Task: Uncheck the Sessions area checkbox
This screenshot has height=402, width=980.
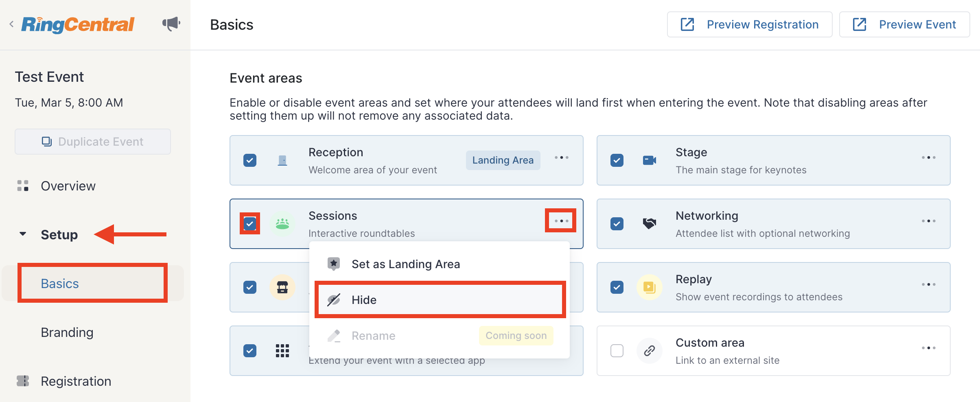Action: click(250, 224)
